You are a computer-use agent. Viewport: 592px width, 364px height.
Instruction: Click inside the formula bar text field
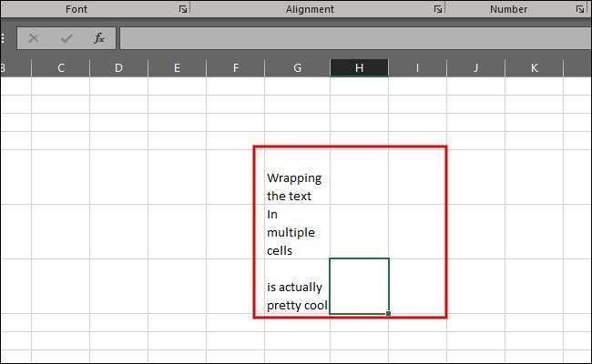tap(355, 38)
